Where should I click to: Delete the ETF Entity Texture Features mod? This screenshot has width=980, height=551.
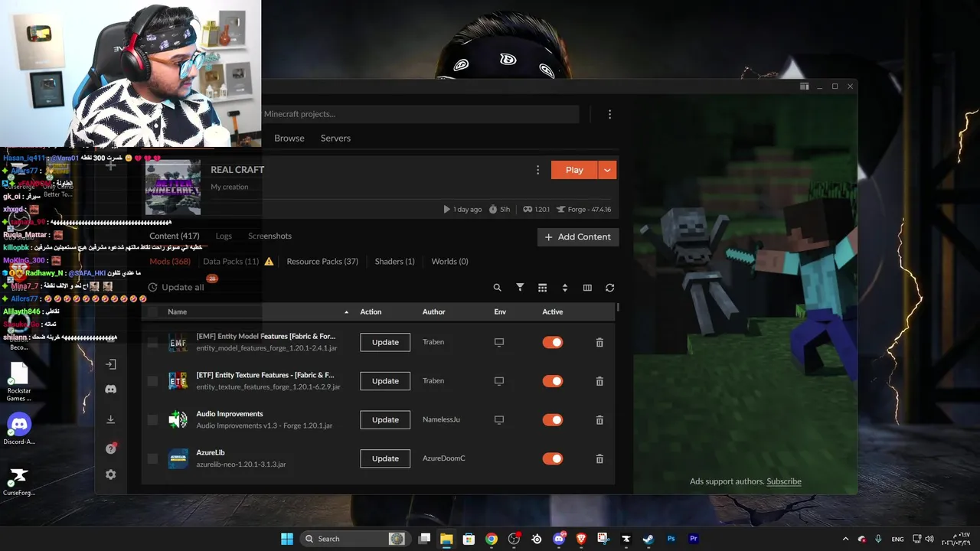(599, 381)
